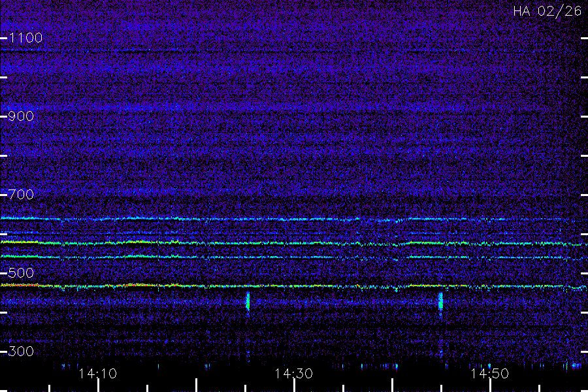Screen dimensions: 588x392
Task: Click the HA 02/26 date label
Action: click(547, 11)
